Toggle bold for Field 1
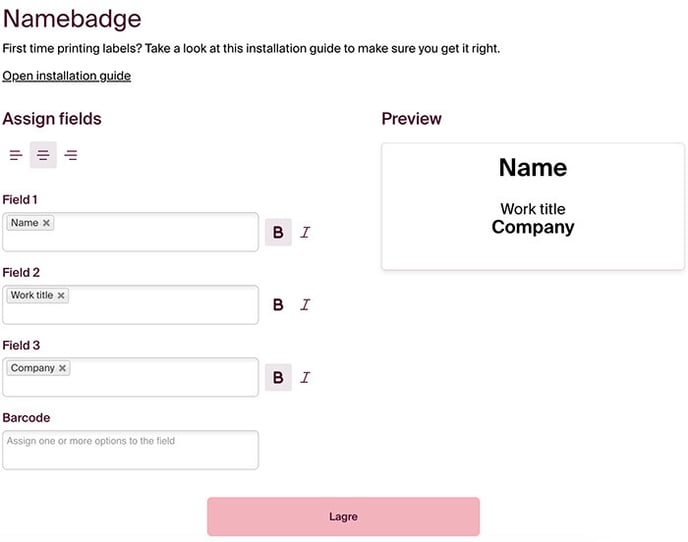688x542 pixels. 278,232
